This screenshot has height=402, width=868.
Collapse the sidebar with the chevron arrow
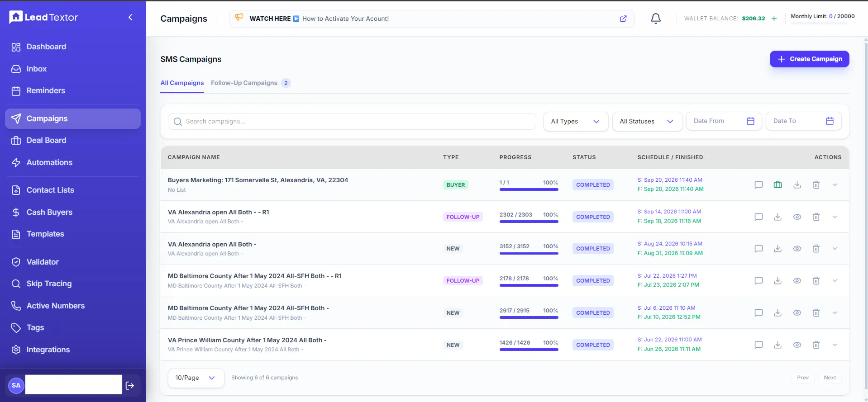click(x=130, y=17)
